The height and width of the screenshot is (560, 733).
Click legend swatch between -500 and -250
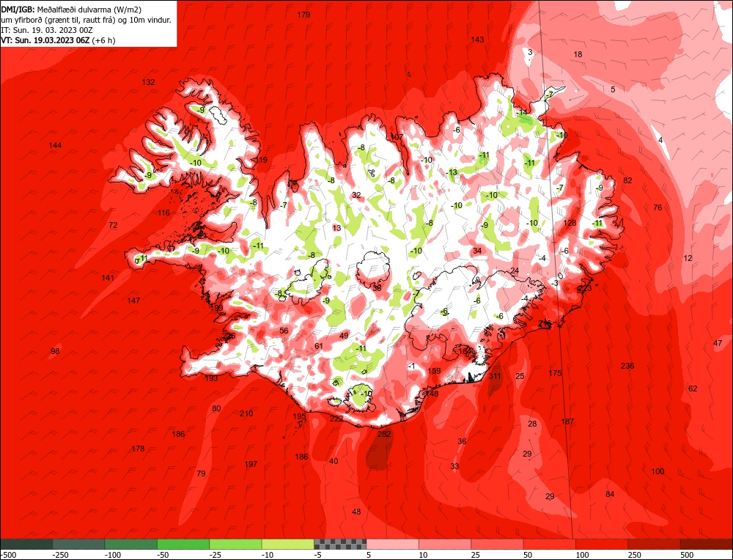point(26,544)
